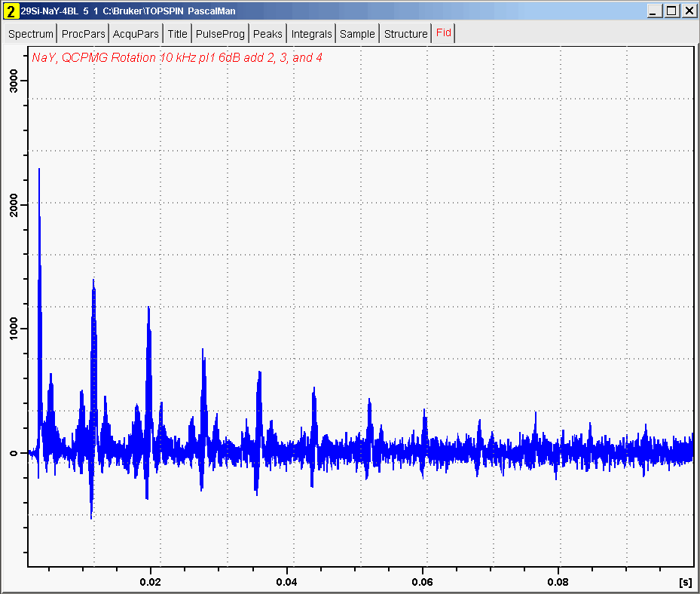Viewport: 700px width, 594px height.
Task: Click the 0.08 x-axis tick label
Action: coord(558,582)
